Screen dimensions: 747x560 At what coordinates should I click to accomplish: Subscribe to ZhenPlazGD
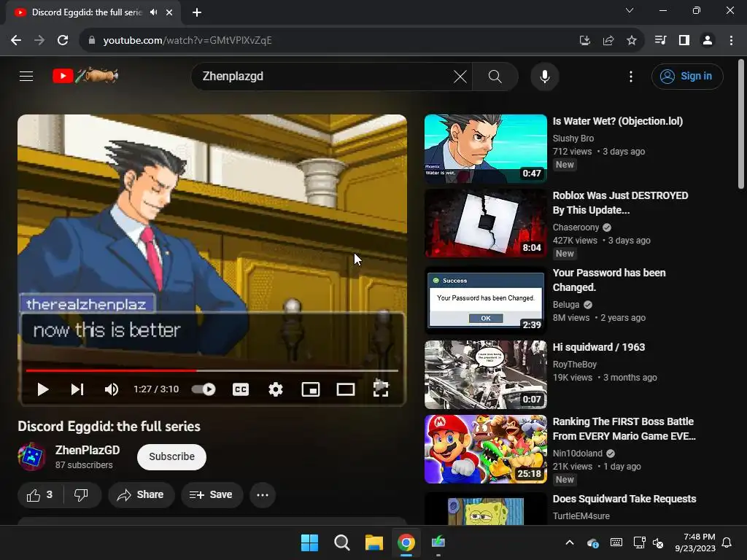point(171,456)
